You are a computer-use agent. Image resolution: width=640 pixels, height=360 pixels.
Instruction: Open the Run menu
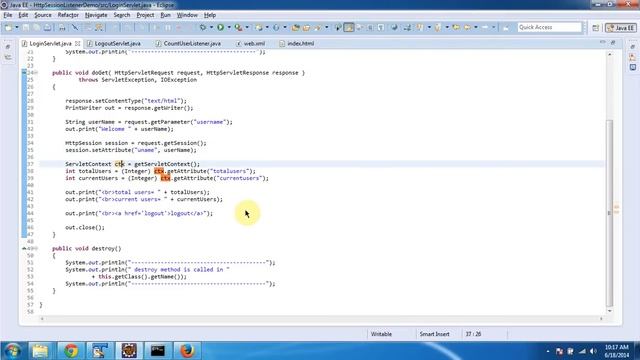pos(165,15)
